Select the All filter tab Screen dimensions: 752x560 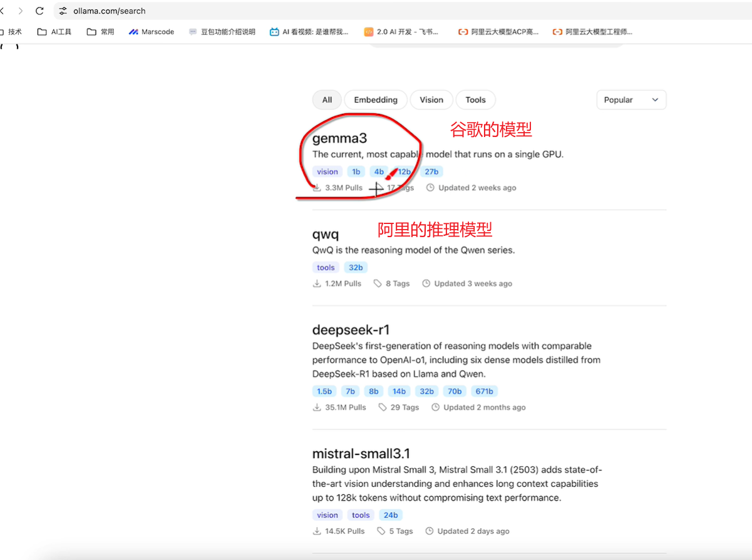pyautogui.click(x=327, y=99)
